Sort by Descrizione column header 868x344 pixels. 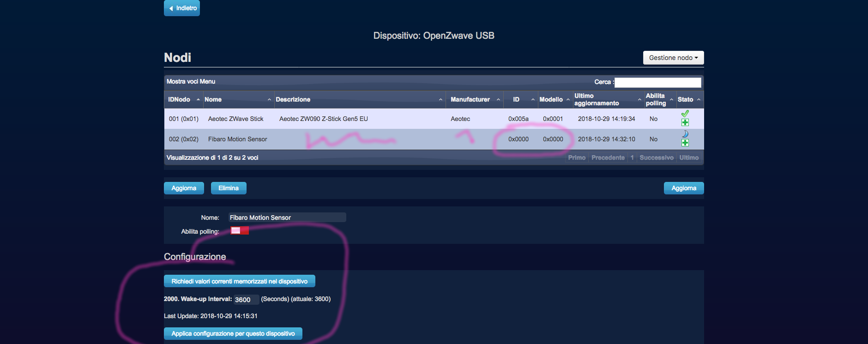(x=293, y=100)
